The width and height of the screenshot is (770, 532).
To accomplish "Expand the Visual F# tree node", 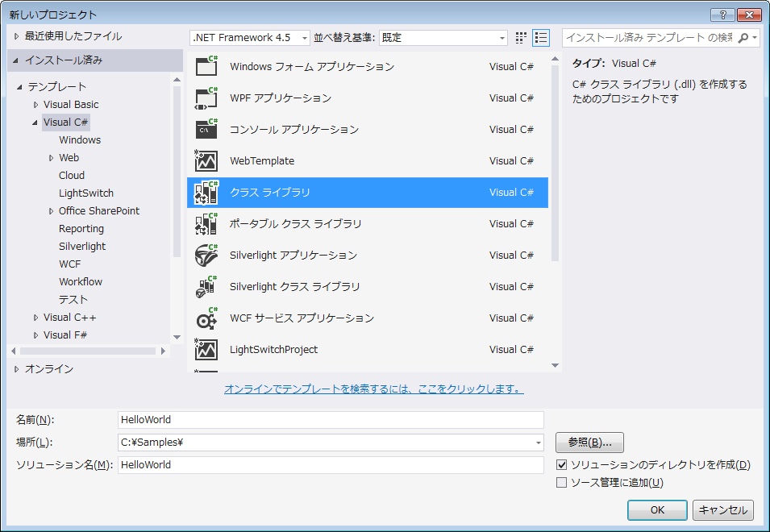I will pyautogui.click(x=35, y=335).
